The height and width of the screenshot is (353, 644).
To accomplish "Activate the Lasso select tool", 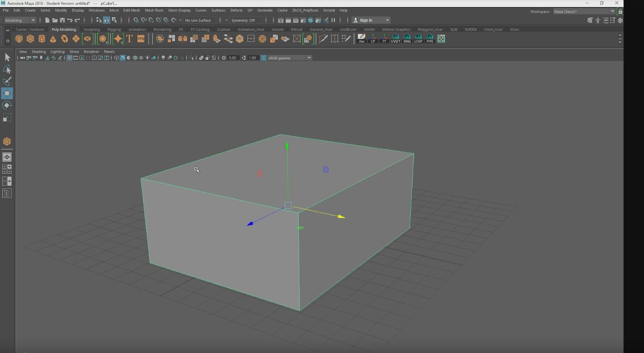I will (x=7, y=69).
